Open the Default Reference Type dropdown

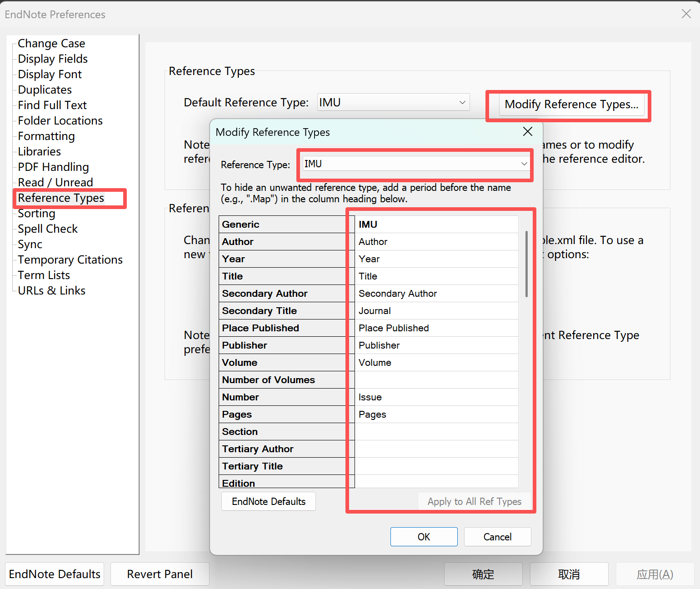click(x=393, y=102)
